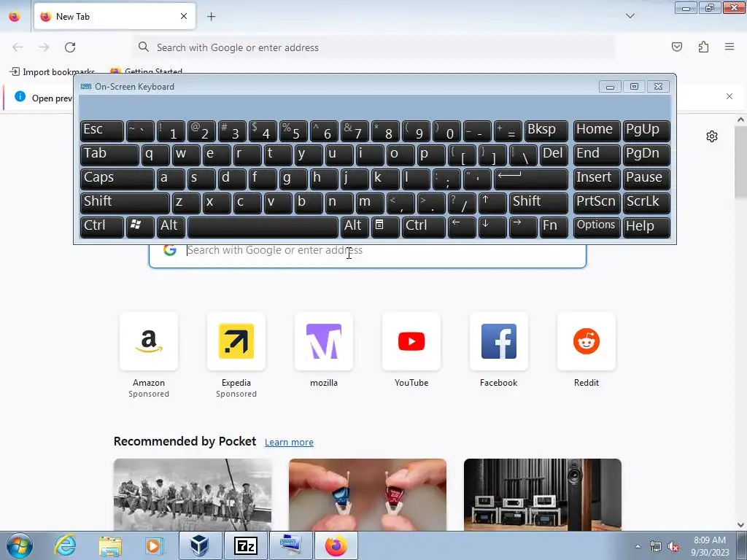Click the Learn more Pocket link
Image resolution: width=747 pixels, height=560 pixels.
289,443
